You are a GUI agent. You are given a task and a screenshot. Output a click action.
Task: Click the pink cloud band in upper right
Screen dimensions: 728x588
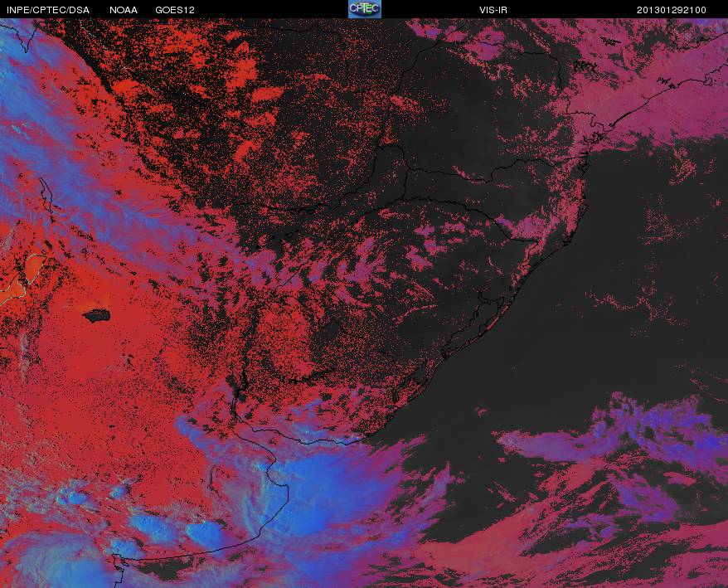[650, 93]
